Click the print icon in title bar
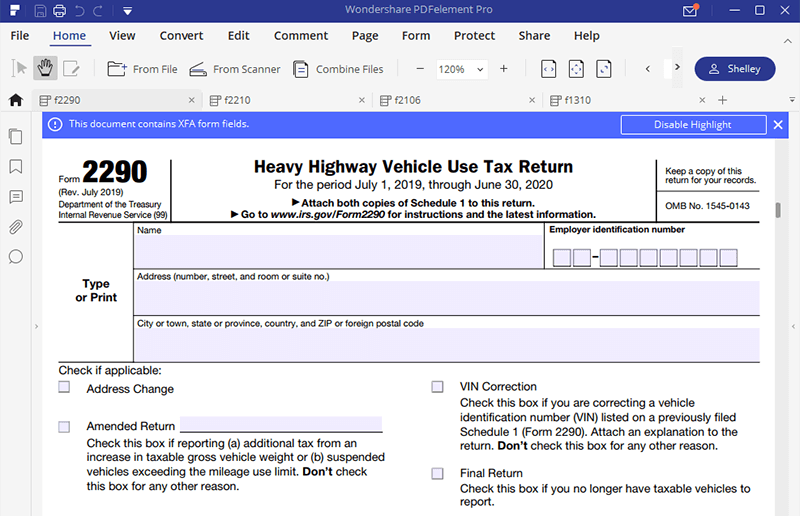The height and width of the screenshot is (516, 800). pyautogui.click(x=59, y=12)
